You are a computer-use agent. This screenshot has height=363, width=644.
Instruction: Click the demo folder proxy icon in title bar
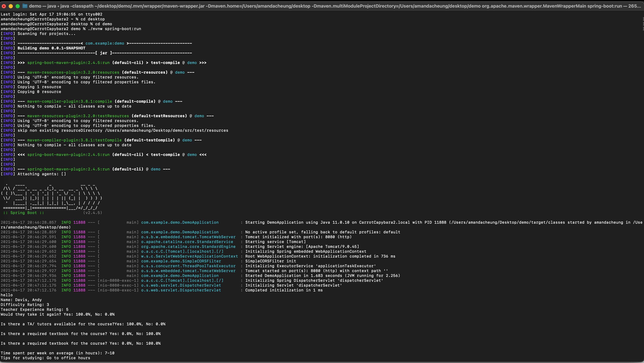pos(25,6)
